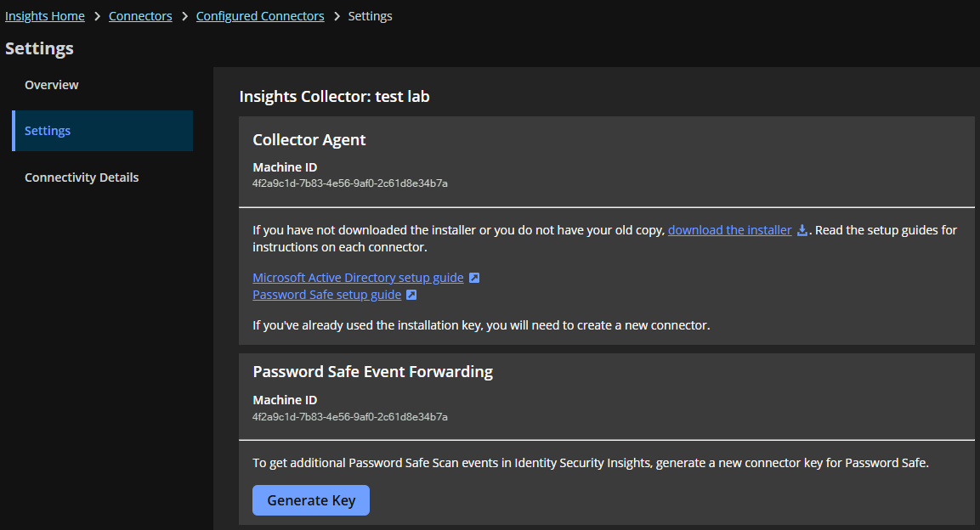This screenshot has height=530, width=980.
Task: Click external-link icon next to Active Directory guide
Action: pyautogui.click(x=474, y=278)
